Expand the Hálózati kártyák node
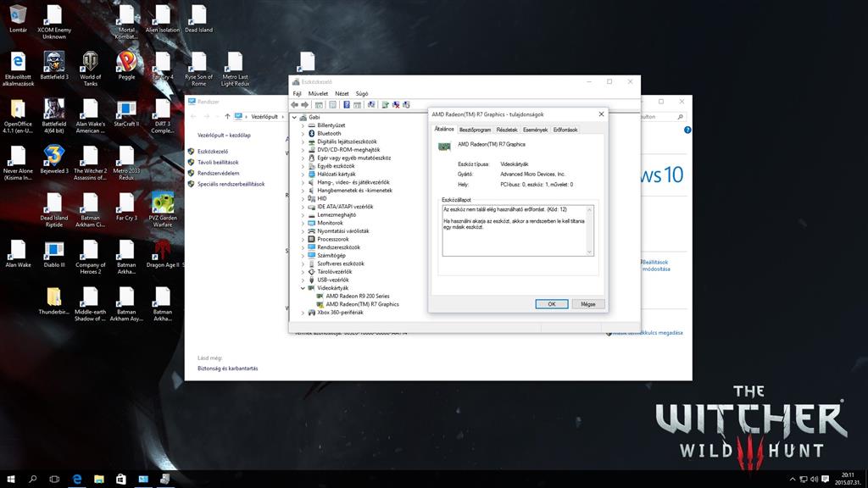868x488 pixels. pyautogui.click(x=303, y=175)
